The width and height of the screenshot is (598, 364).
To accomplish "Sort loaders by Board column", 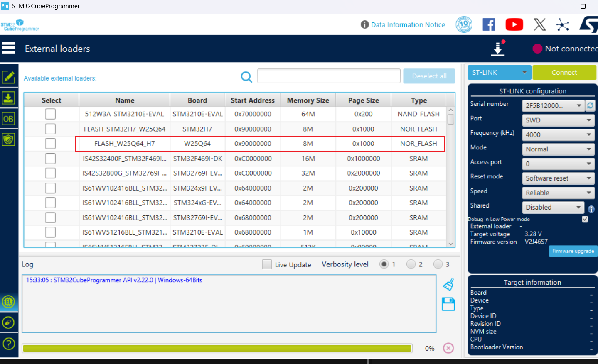I will pos(197,100).
